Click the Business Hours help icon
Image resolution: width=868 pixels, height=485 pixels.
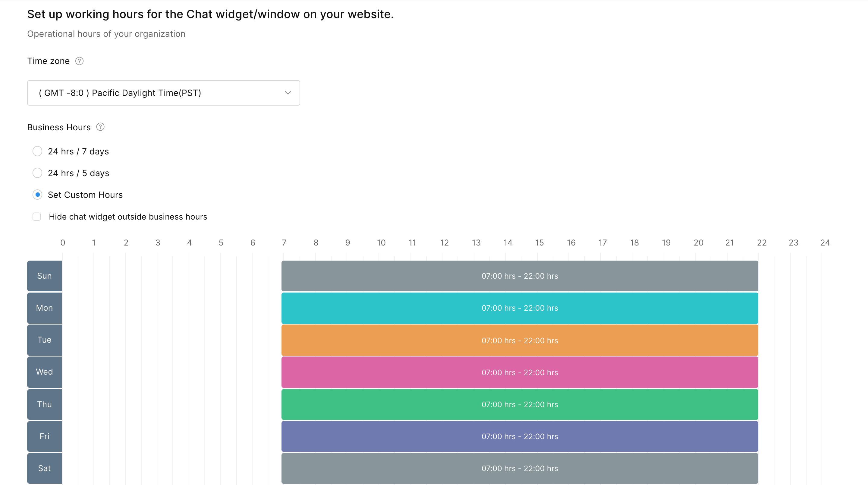pos(100,127)
